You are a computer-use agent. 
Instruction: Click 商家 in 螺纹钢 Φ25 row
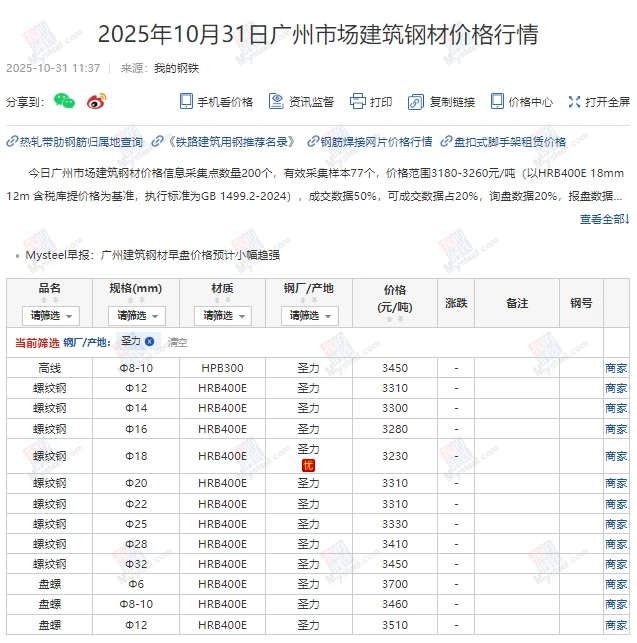[616, 524]
